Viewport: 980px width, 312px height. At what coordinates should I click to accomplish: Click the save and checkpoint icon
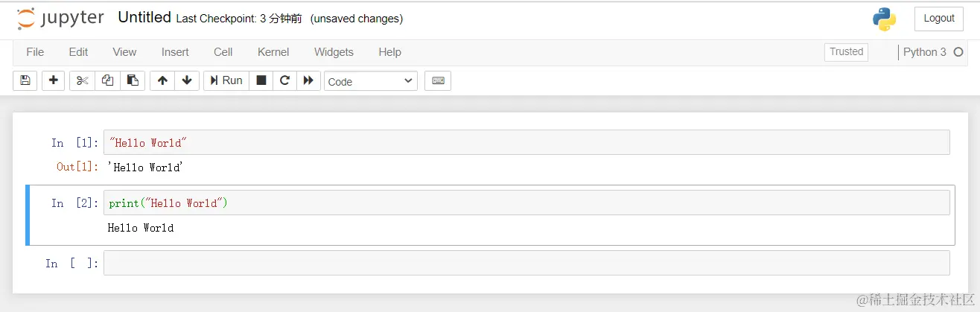tap(25, 80)
